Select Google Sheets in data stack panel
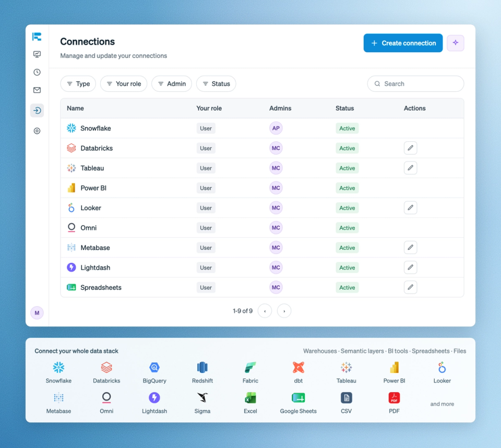Viewport: 501px width, 448px height. coord(298,403)
